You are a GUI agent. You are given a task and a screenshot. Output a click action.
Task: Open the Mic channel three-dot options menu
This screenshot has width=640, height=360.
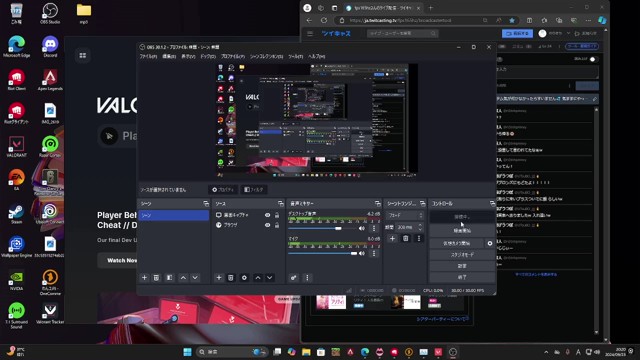374,253
